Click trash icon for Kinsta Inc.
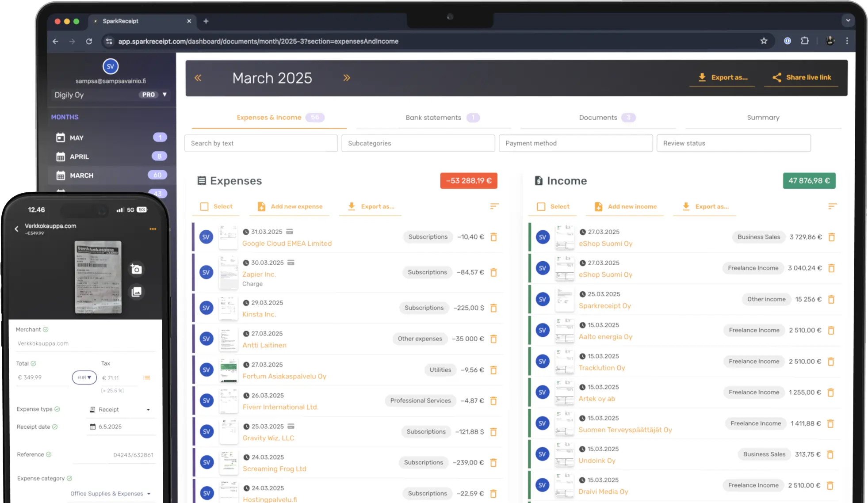868x503 pixels. tap(494, 308)
